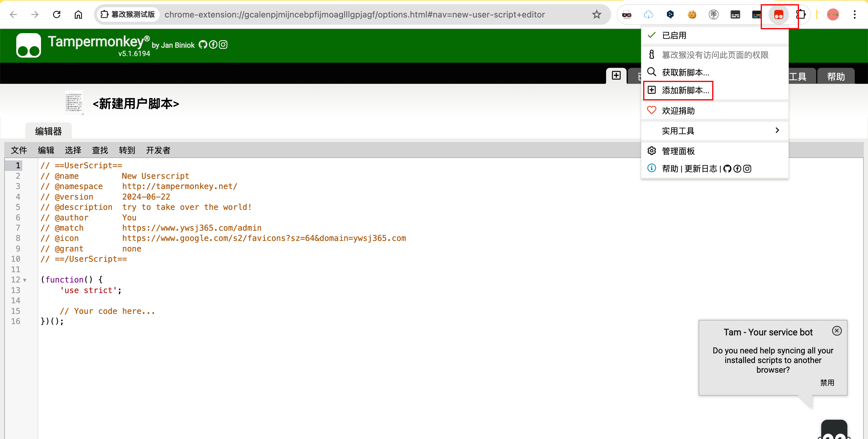
Task: Open the cookie extension icon
Action: 692,14
